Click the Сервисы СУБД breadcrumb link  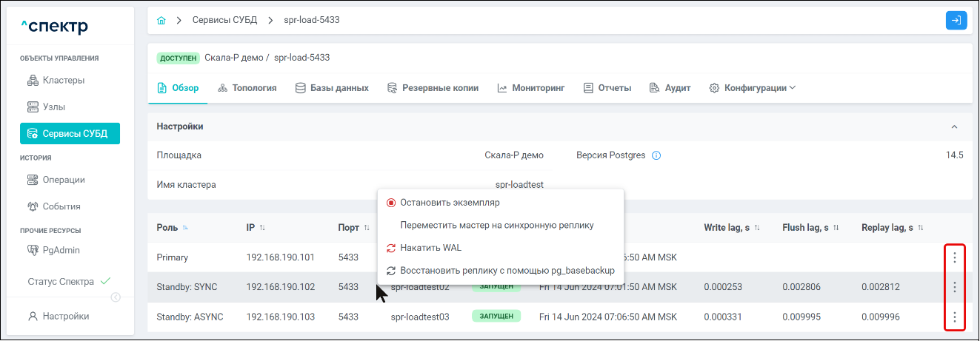point(224,20)
